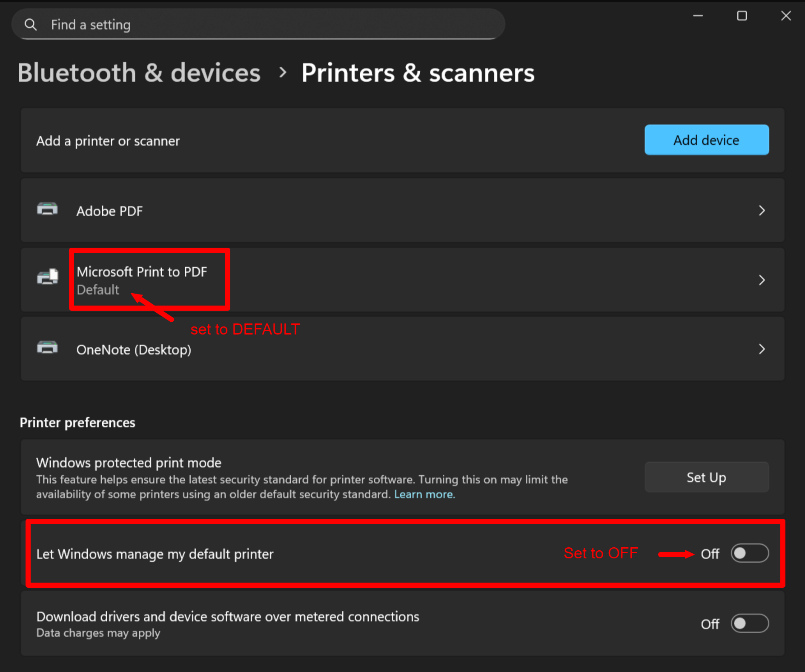Maximize the Settings window
The height and width of the screenshot is (672, 805).
pos(742,16)
